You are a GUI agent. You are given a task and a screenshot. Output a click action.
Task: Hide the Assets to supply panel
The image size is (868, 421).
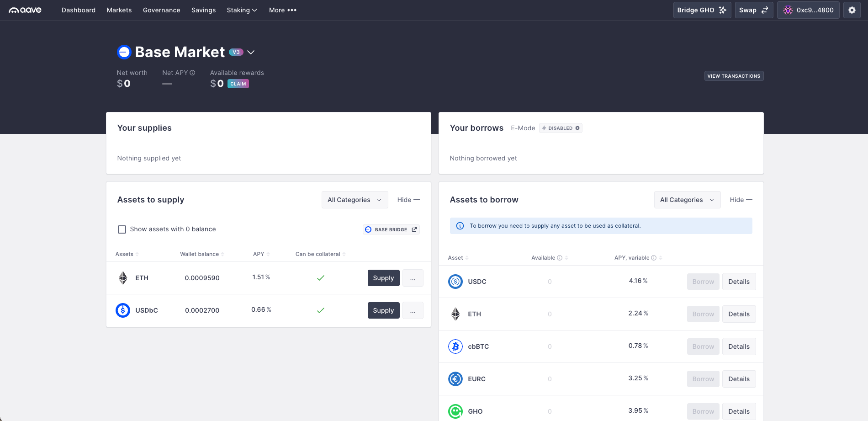click(x=408, y=200)
